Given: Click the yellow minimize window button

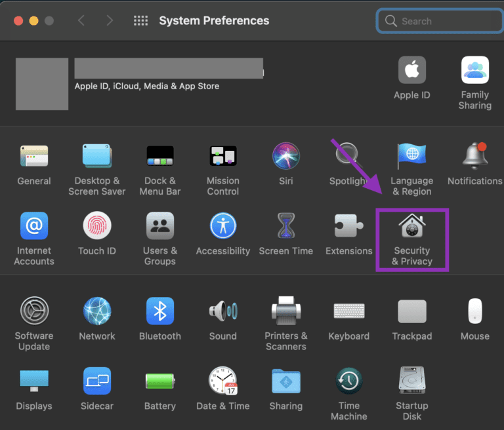Looking at the screenshot, I should 33,21.
